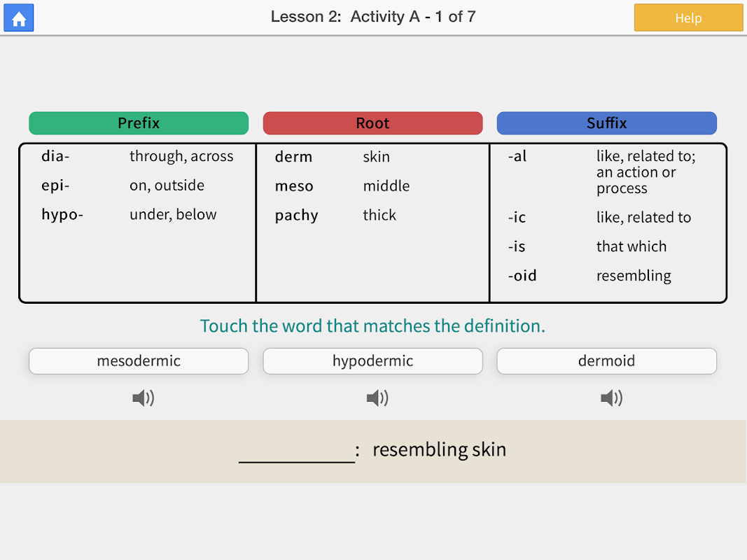Click the derm root entry
The height and width of the screenshot is (560, 747).
click(x=293, y=157)
